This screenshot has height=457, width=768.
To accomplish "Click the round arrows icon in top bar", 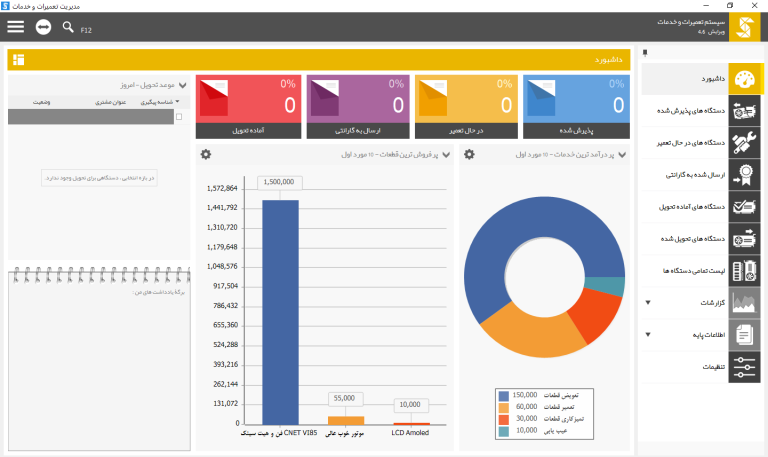I will [x=43, y=26].
